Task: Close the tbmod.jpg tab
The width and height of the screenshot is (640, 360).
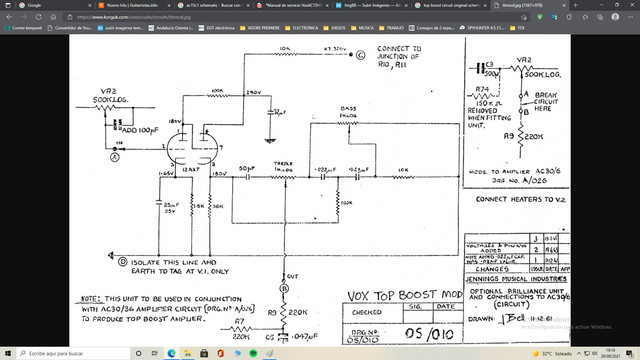Action: point(564,5)
